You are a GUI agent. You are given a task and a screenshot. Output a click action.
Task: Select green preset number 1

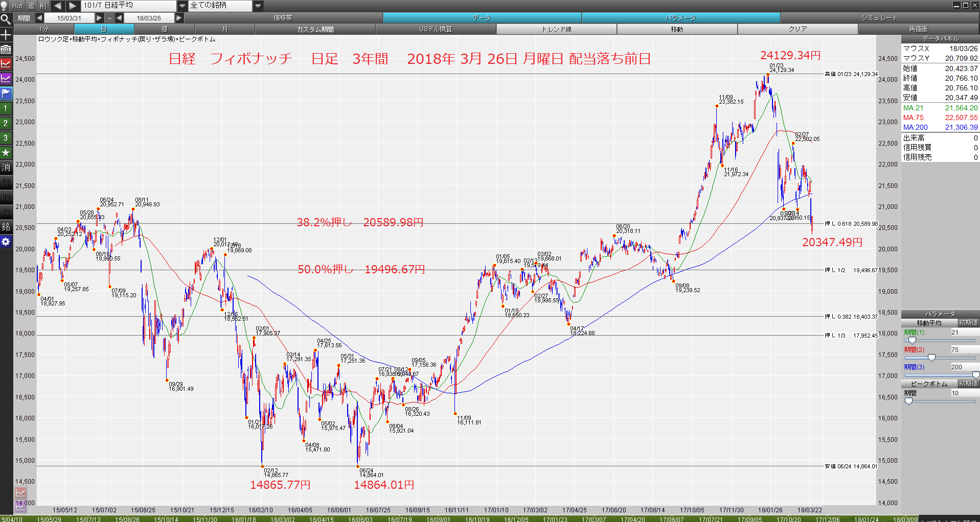click(6, 108)
